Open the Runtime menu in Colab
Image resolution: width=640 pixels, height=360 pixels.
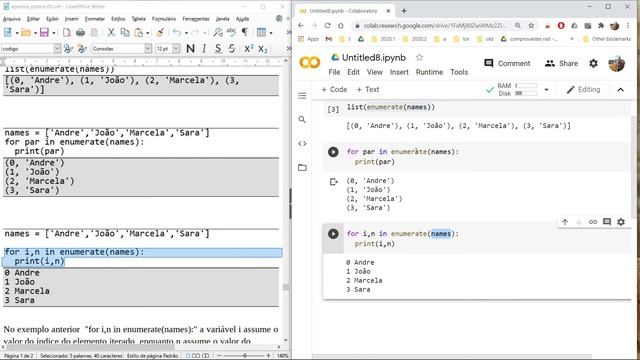click(x=429, y=72)
